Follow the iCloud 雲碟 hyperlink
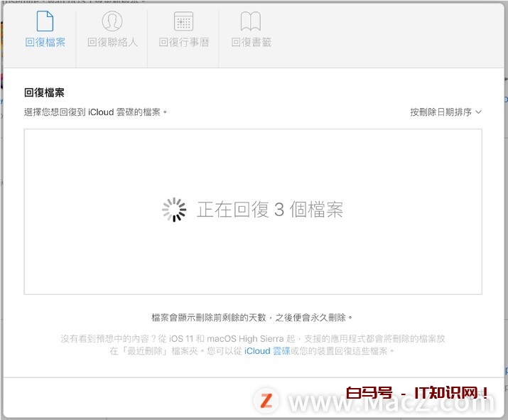The width and height of the screenshot is (508, 420). coord(267,351)
